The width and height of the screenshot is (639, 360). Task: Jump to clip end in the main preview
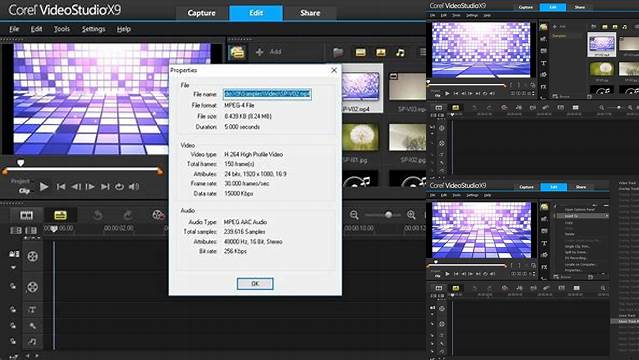105,187
